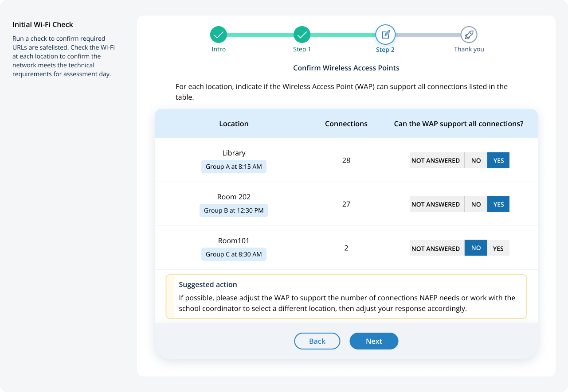Click the progress bar between Intro and Step 1
The image size is (568, 392).
pyautogui.click(x=260, y=35)
